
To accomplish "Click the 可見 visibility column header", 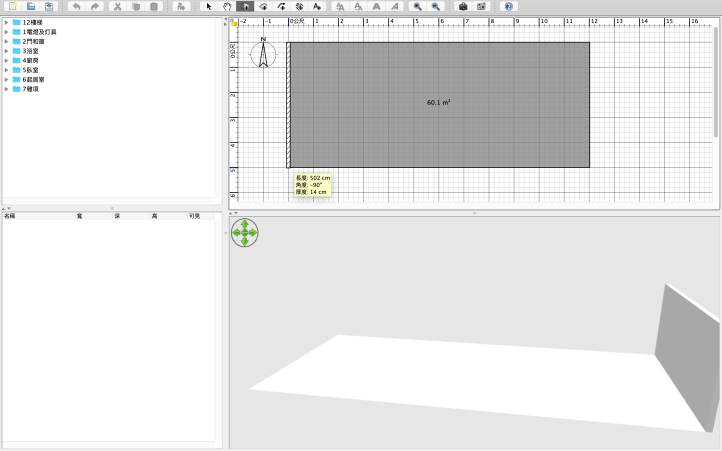I will (x=195, y=215).
